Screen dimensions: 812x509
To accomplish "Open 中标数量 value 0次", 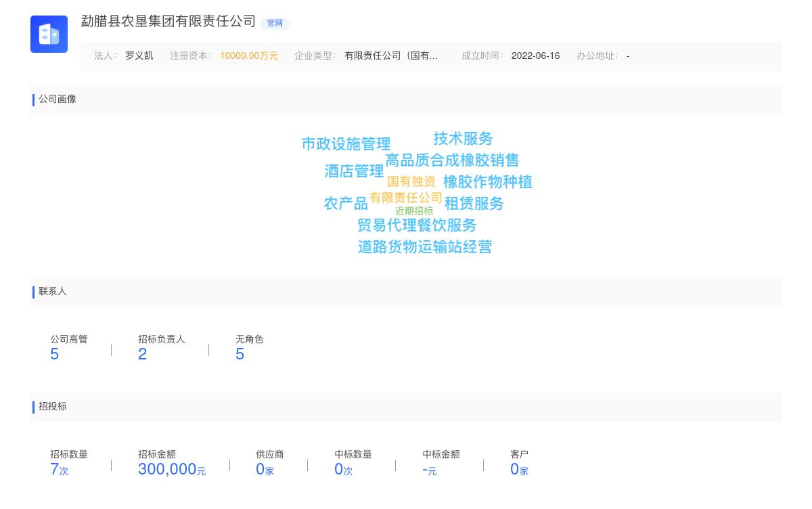I will [x=344, y=469].
